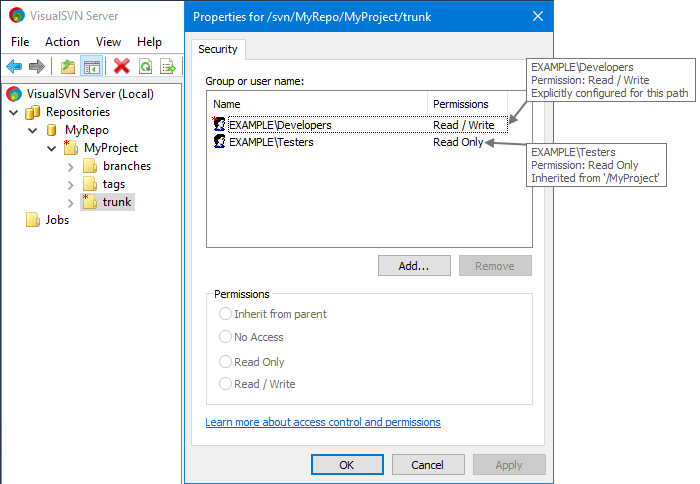Toggle the Show/Hide console tree icon
The image size is (700, 484).
(x=92, y=67)
